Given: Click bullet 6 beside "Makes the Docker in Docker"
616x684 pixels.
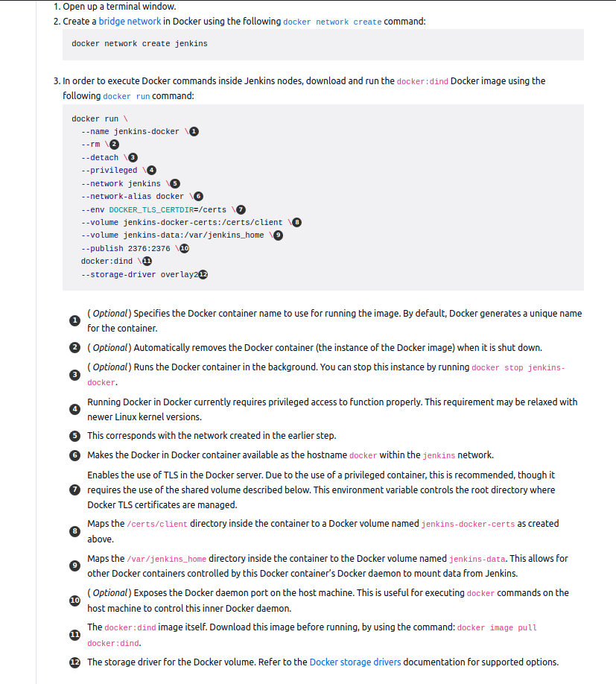Looking at the screenshot, I should (74, 455).
